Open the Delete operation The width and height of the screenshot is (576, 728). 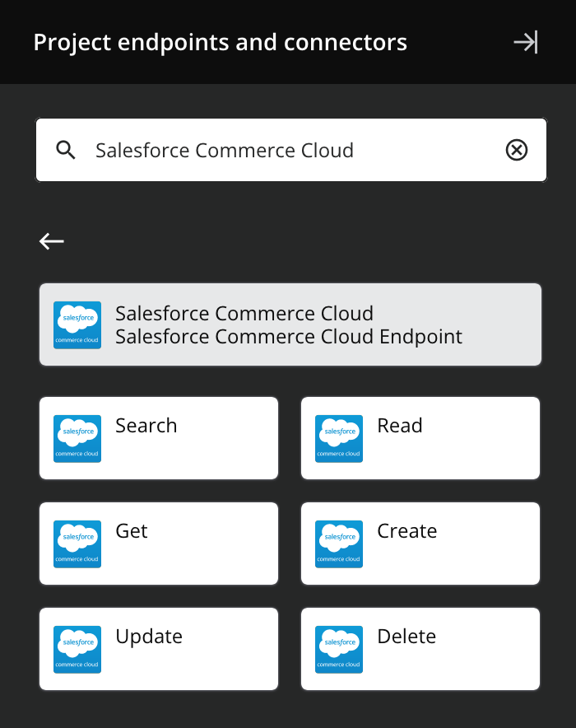pyautogui.click(x=420, y=648)
